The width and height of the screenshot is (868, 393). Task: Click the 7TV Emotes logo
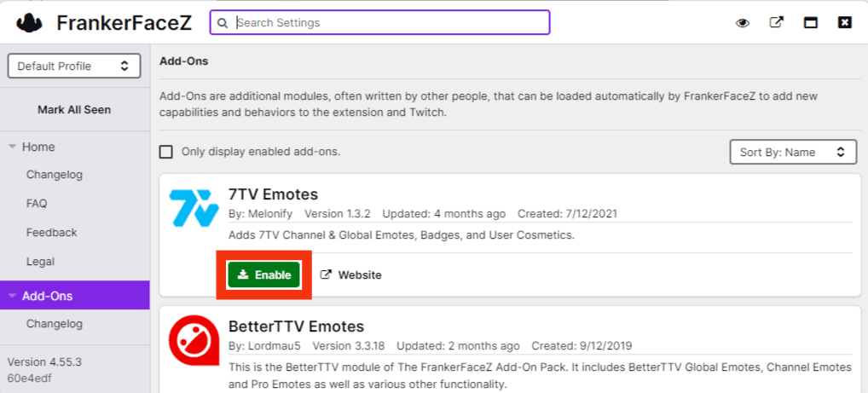[194, 208]
